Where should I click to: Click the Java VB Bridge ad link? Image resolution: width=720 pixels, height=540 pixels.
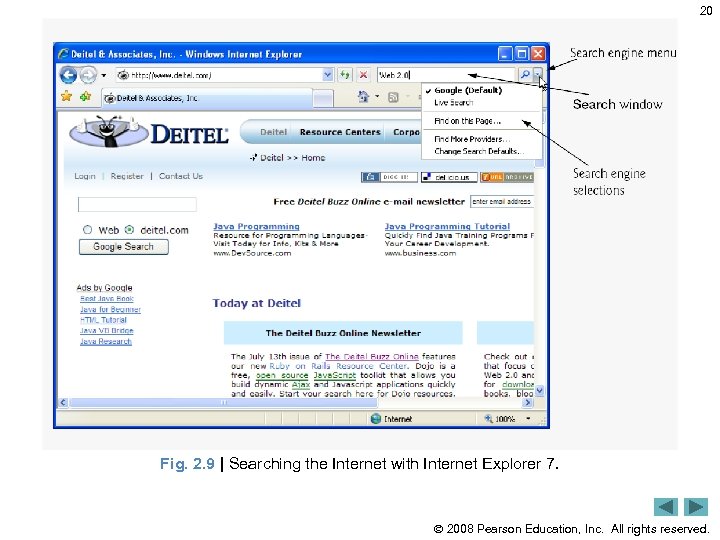click(x=107, y=331)
